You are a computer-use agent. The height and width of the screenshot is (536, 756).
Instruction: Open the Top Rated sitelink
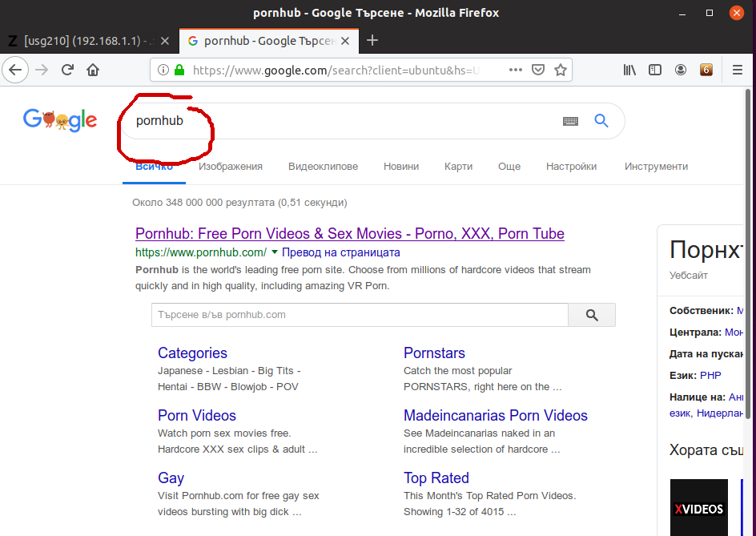click(x=436, y=478)
